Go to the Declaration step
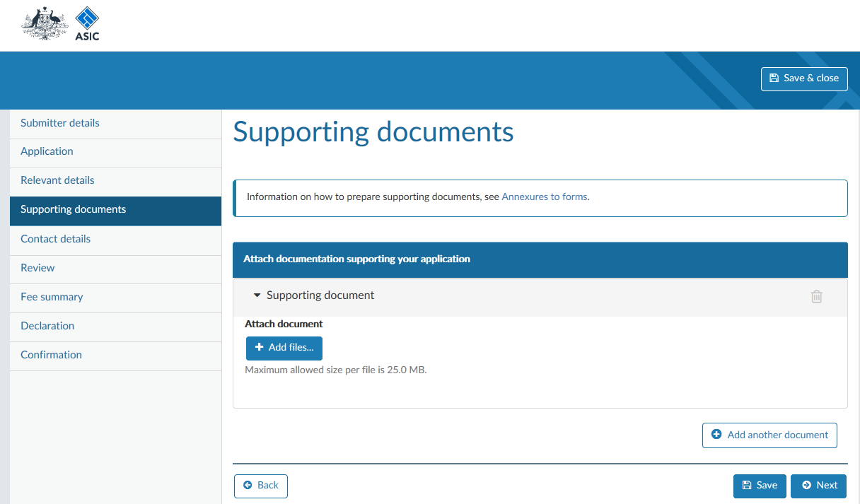The height and width of the screenshot is (504, 860). 115,327
